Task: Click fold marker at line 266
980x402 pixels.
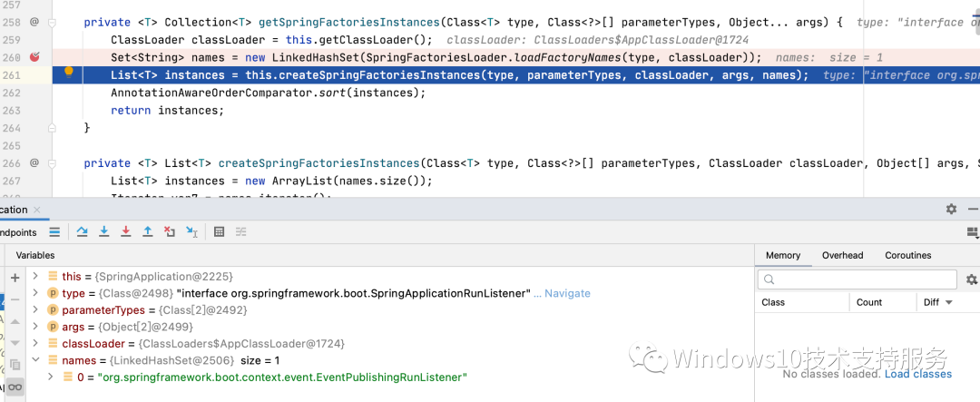Action: click(53, 163)
